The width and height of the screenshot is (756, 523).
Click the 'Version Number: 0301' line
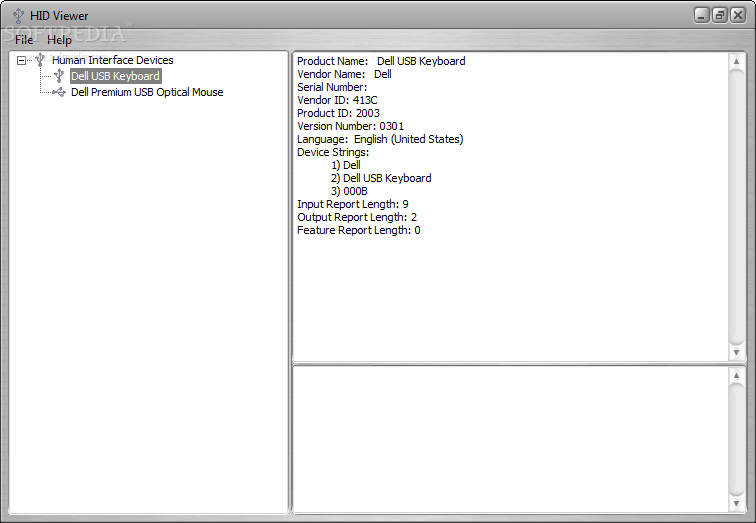click(351, 126)
